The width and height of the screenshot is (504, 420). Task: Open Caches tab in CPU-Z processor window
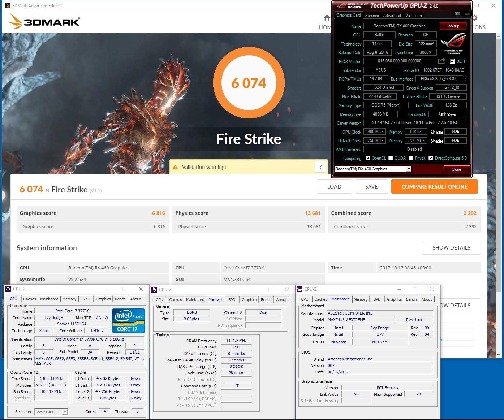pos(30,299)
